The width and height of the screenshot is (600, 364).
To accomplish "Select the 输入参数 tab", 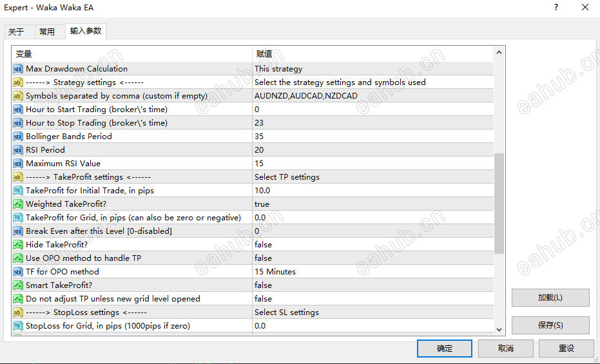I will [x=86, y=31].
